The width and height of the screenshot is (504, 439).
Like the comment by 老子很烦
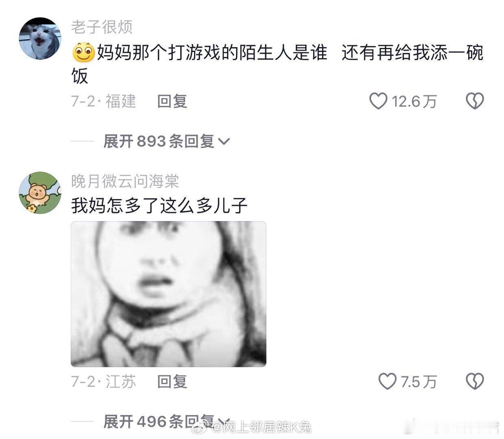point(378,101)
